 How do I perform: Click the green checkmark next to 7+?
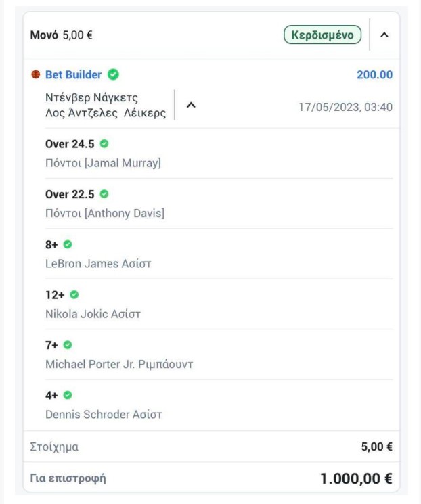[68, 345]
